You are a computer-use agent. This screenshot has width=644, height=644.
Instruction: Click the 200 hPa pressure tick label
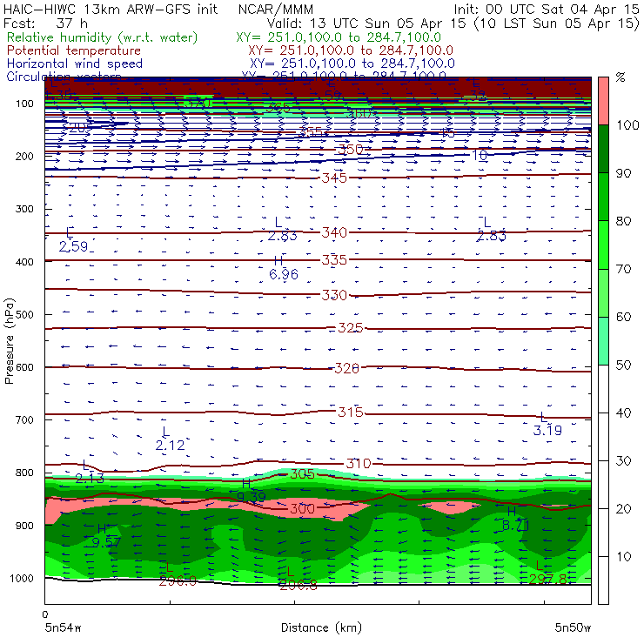click(x=24, y=156)
